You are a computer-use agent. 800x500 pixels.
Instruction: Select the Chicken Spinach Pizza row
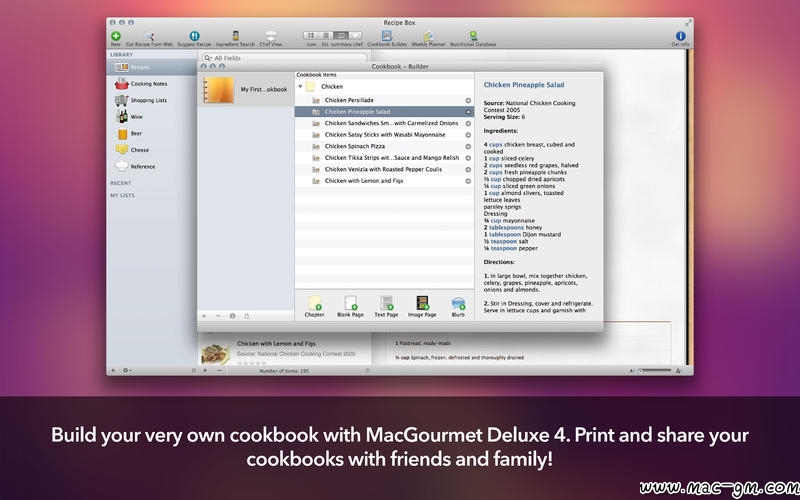[384, 146]
